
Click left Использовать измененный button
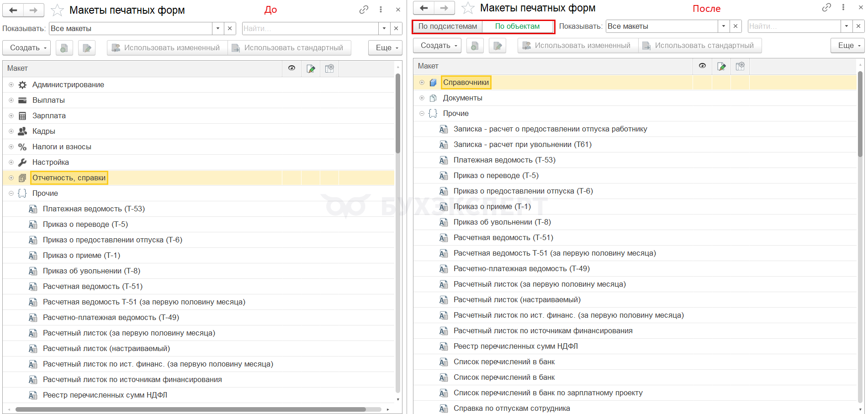167,47
